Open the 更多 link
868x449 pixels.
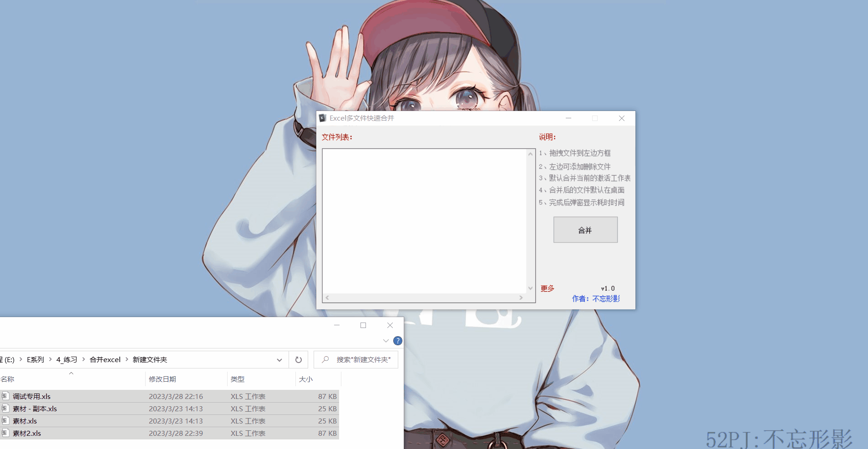(547, 288)
